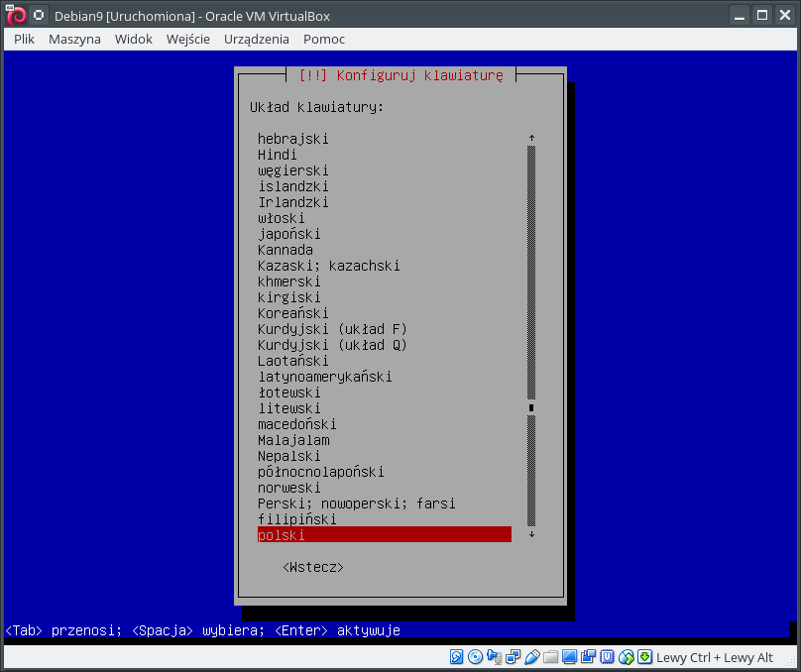Click the shared folders status icon

pos(550,657)
